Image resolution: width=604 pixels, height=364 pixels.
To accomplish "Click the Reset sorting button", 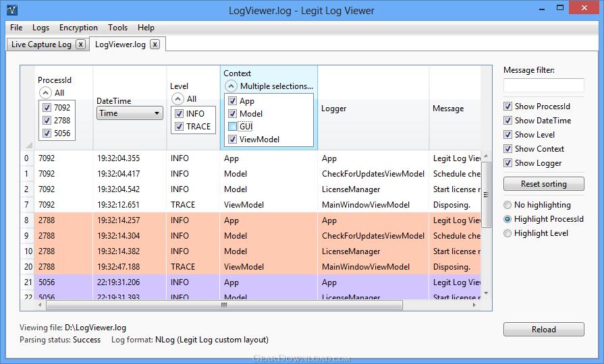I will [543, 184].
